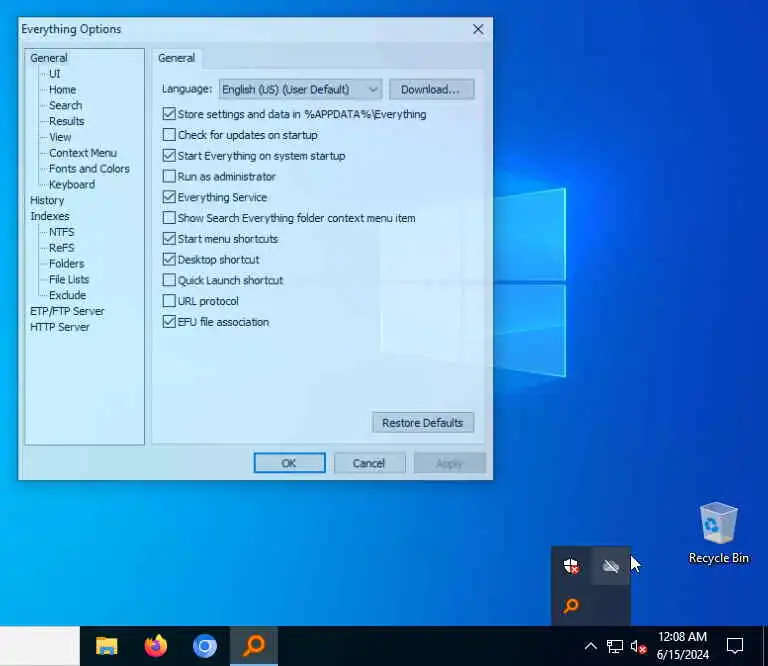Click the Everything search taskbar icon
The image size is (768, 666).
coord(254,646)
